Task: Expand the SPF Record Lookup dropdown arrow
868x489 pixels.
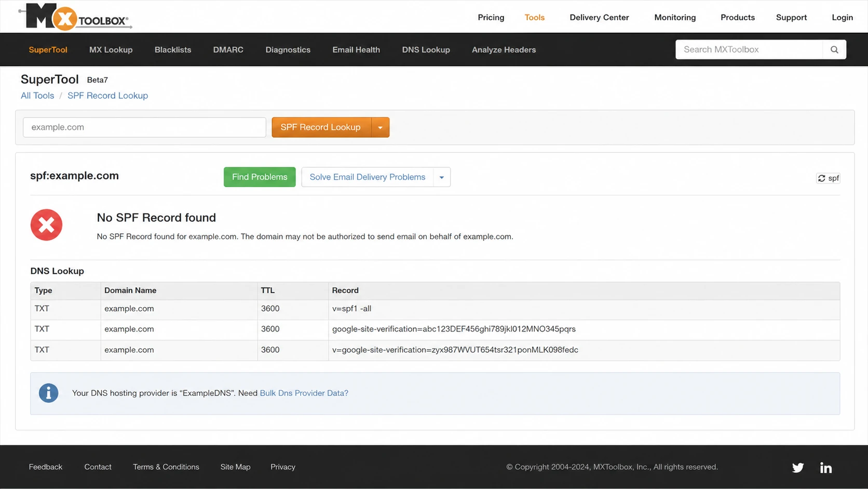Action: click(381, 127)
